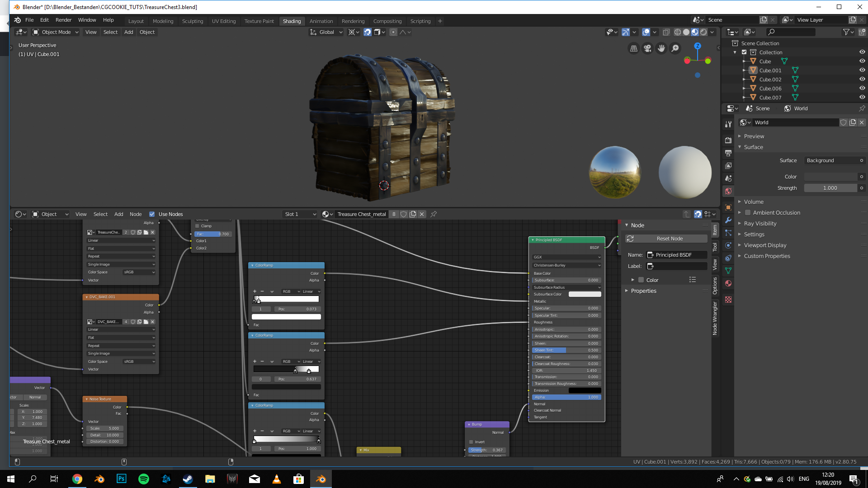Viewport: 868px width, 488px height.
Task: Click the pan view hand icon
Action: (x=661, y=48)
